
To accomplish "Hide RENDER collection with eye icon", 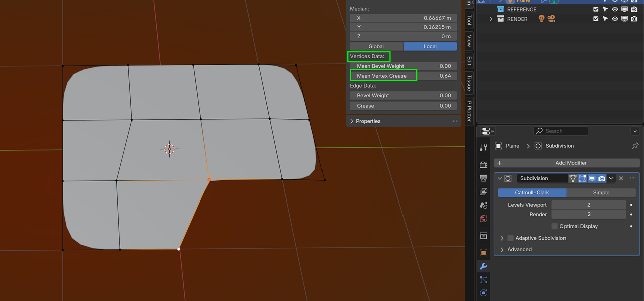I will (x=615, y=19).
